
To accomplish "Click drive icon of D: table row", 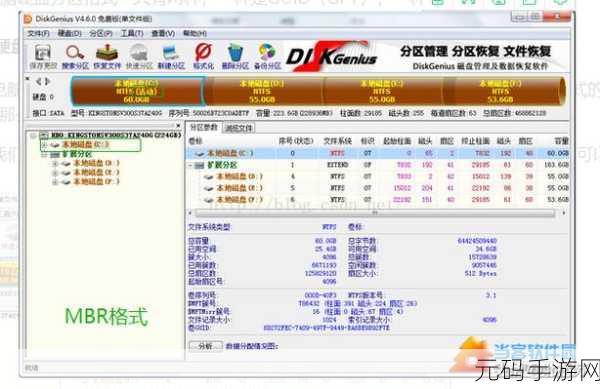I will click(x=209, y=177).
